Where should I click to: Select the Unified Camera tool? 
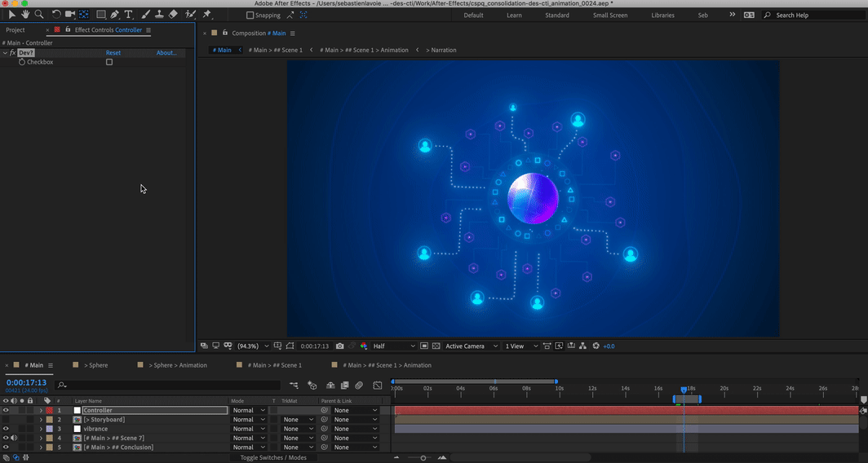(x=70, y=15)
